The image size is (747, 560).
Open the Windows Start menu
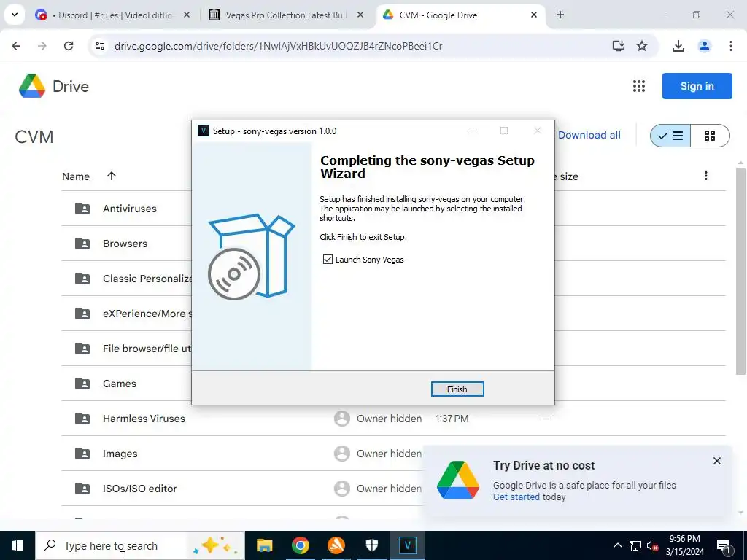point(18,545)
